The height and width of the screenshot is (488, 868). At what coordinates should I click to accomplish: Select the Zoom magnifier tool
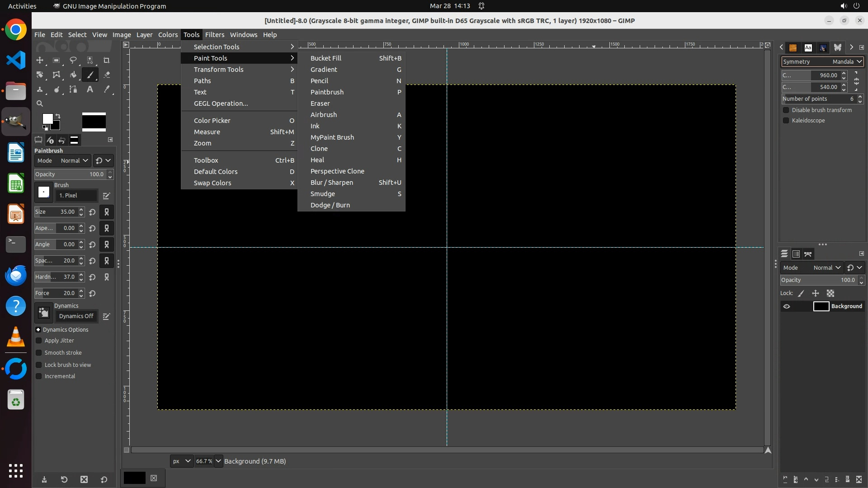tap(40, 103)
